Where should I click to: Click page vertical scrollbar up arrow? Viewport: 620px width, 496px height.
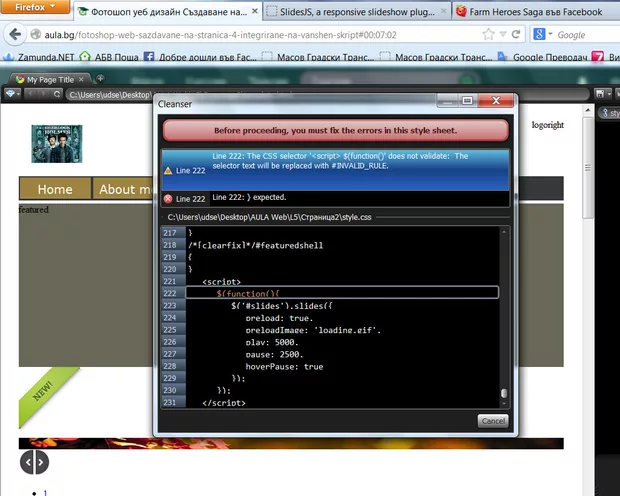(588, 110)
